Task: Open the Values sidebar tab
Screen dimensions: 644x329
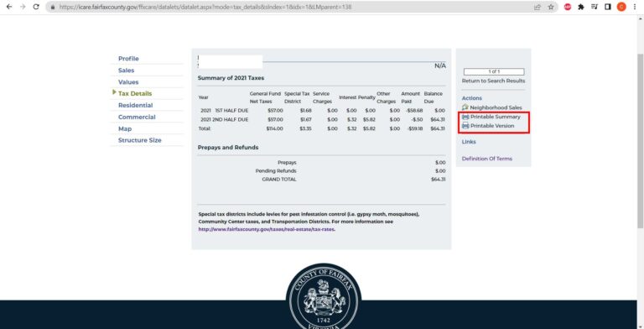Action: click(128, 82)
